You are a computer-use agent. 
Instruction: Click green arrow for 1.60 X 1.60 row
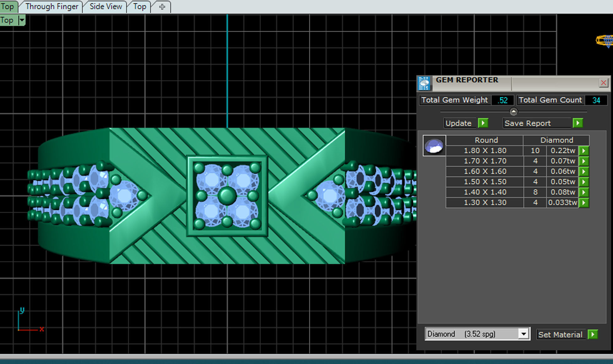click(x=584, y=171)
